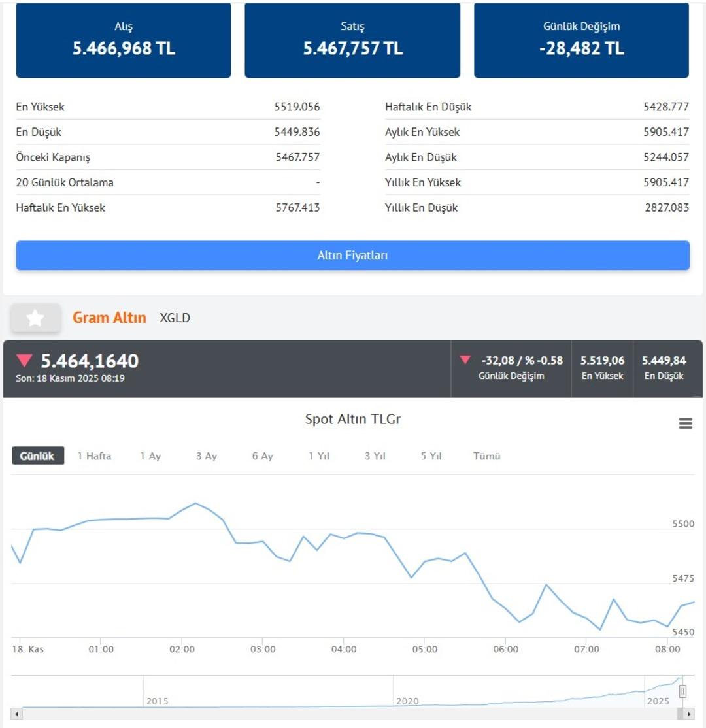The width and height of the screenshot is (706, 728).
Task: Select the 5 Yıl range
Action: coord(431,456)
